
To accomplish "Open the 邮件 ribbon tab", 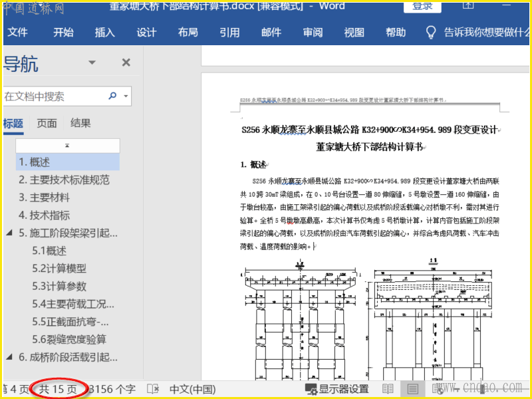I will 271,33.
